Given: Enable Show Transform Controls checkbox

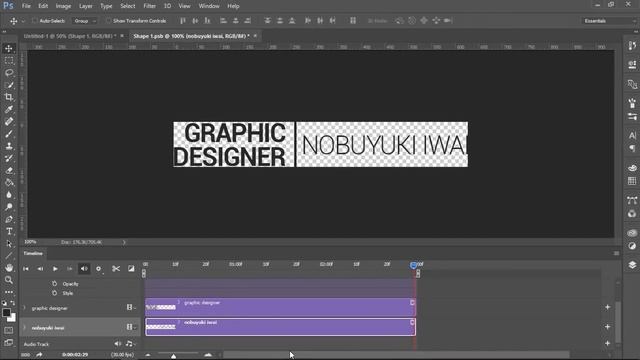Looking at the screenshot, I should (x=108, y=21).
